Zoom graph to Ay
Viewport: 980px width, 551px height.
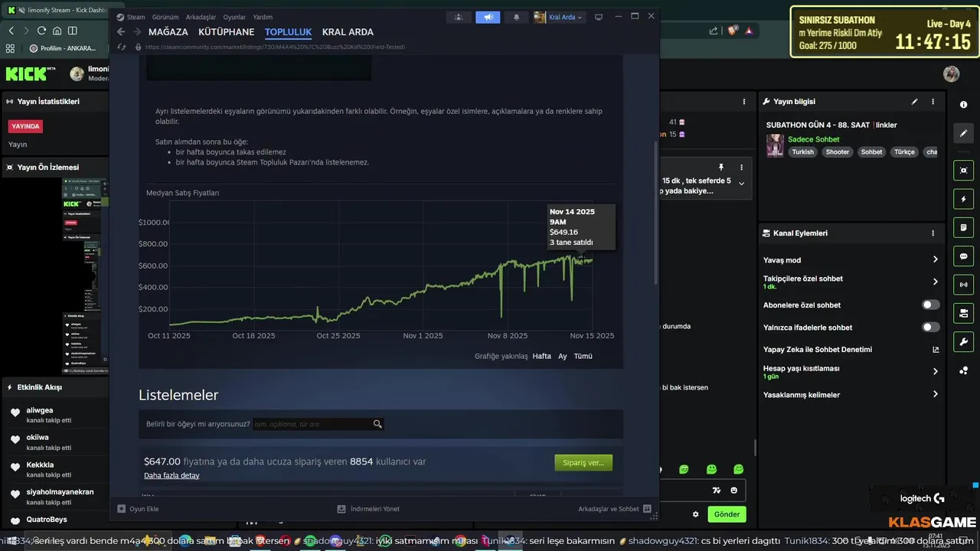coord(563,356)
